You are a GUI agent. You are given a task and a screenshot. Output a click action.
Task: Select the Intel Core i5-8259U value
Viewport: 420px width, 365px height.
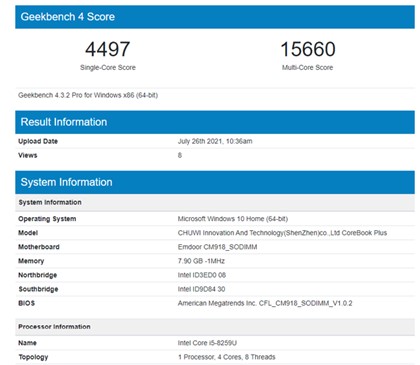(x=207, y=343)
